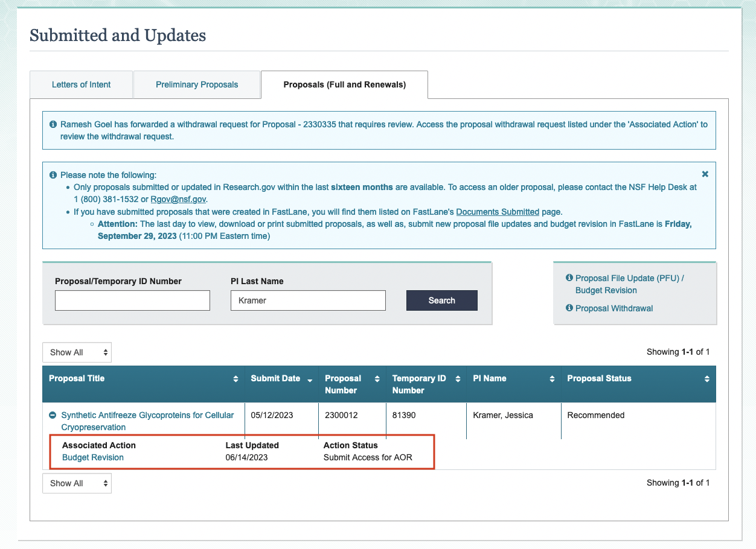Screen dimensions: 756x549
Task: Collapse the Synthetic Antifreeze proposal row
Action: [53, 415]
